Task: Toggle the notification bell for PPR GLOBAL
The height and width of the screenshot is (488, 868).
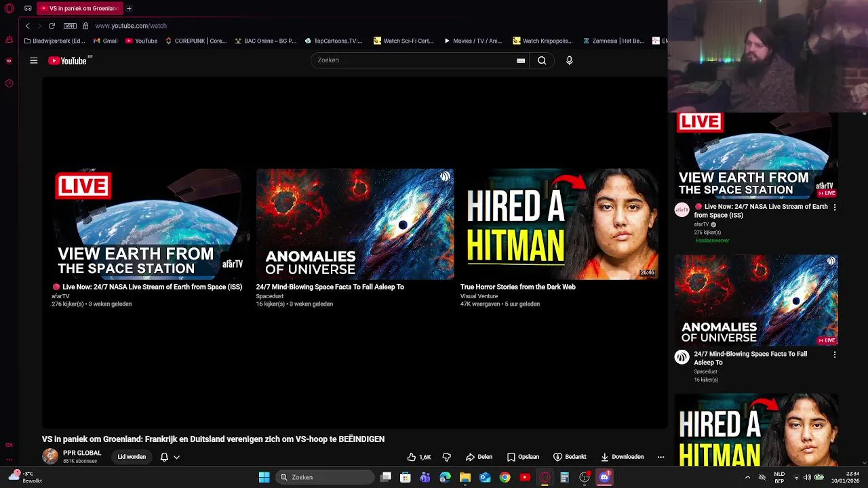Action: click(x=164, y=457)
